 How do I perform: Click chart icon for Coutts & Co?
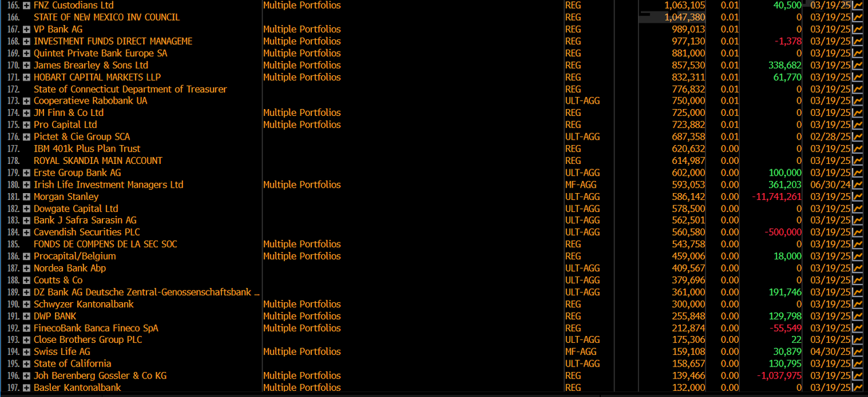857,280
